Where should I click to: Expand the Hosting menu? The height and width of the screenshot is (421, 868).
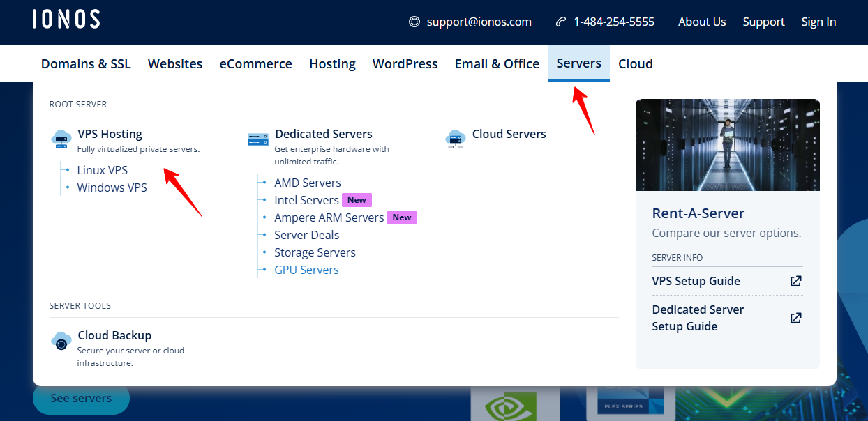(332, 63)
